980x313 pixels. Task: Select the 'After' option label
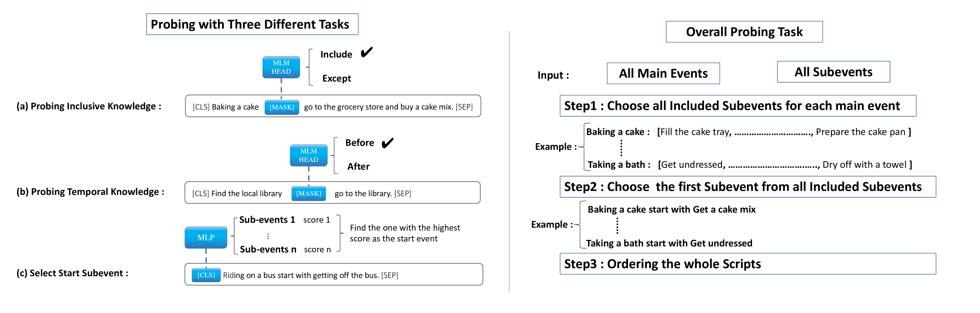[x=358, y=167]
